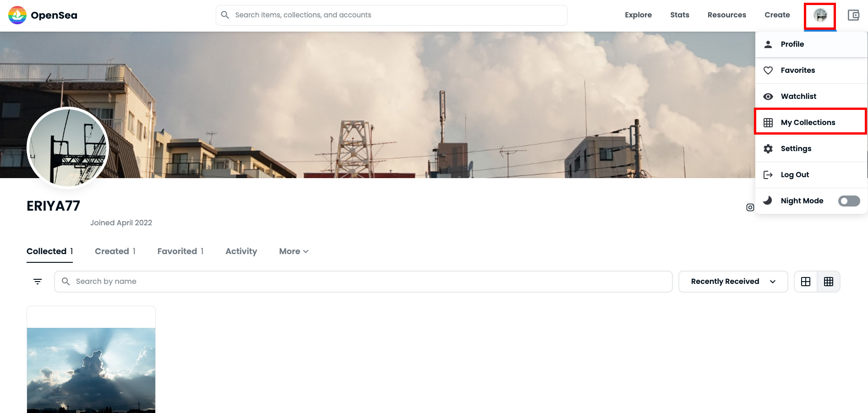Switch to the Activity tab
This screenshot has width=868, height=413.
point(241,251)
